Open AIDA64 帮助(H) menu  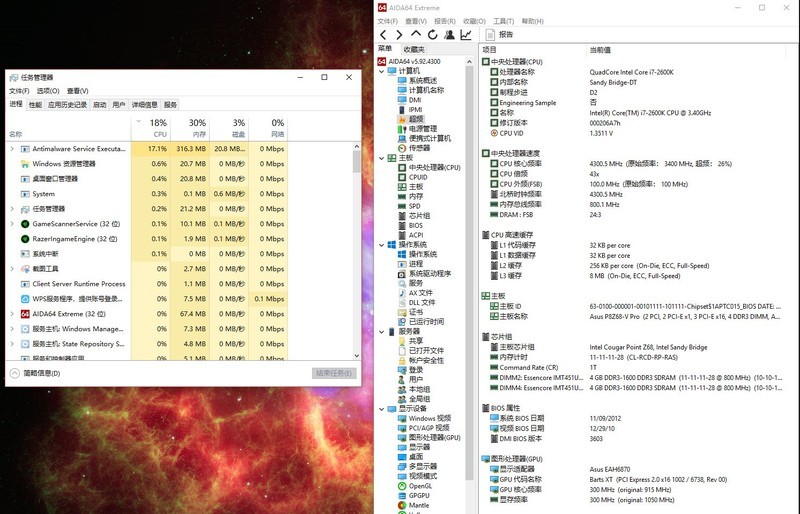pyautogui.click(x=533, y=21)
